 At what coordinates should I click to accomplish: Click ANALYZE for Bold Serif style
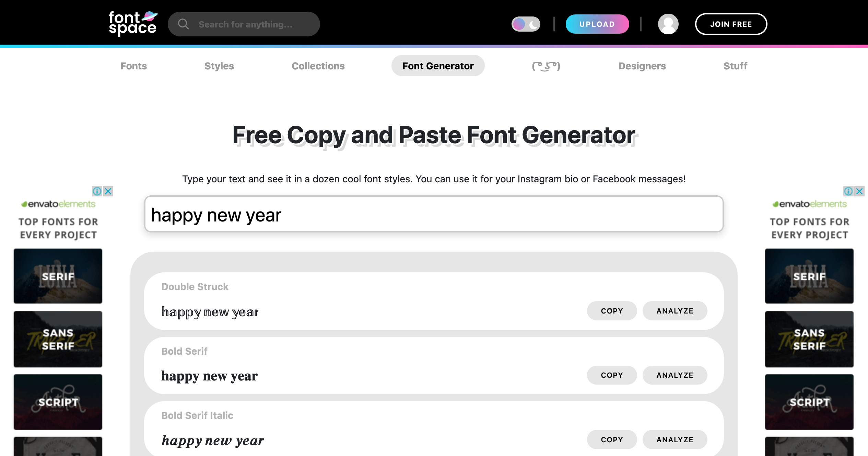click(675, 375)
